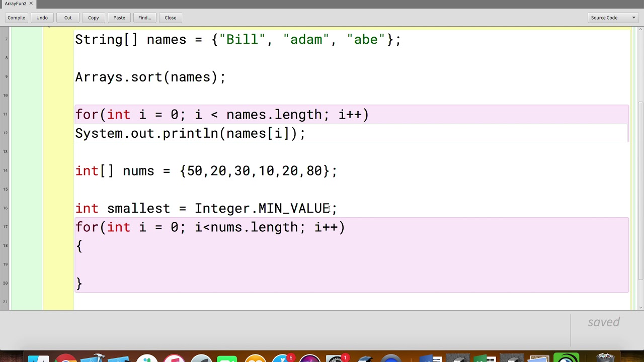This screenshot has height=362, width=644.
Task: Click the Integer.MIN_VALUE text
Action: (x=262, y=209)
